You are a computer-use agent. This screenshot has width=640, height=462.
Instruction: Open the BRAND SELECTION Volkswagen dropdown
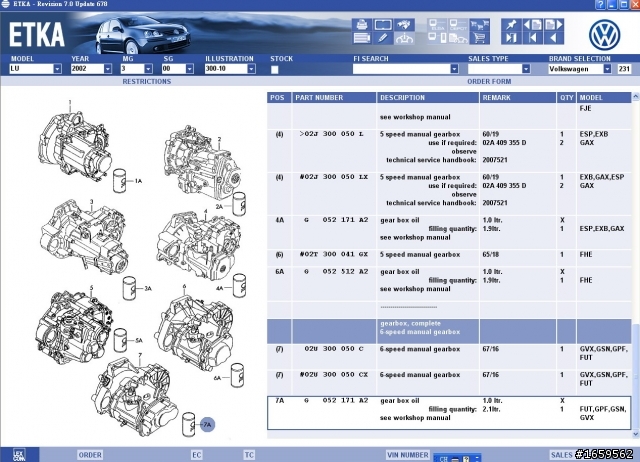tap(607, 69)
